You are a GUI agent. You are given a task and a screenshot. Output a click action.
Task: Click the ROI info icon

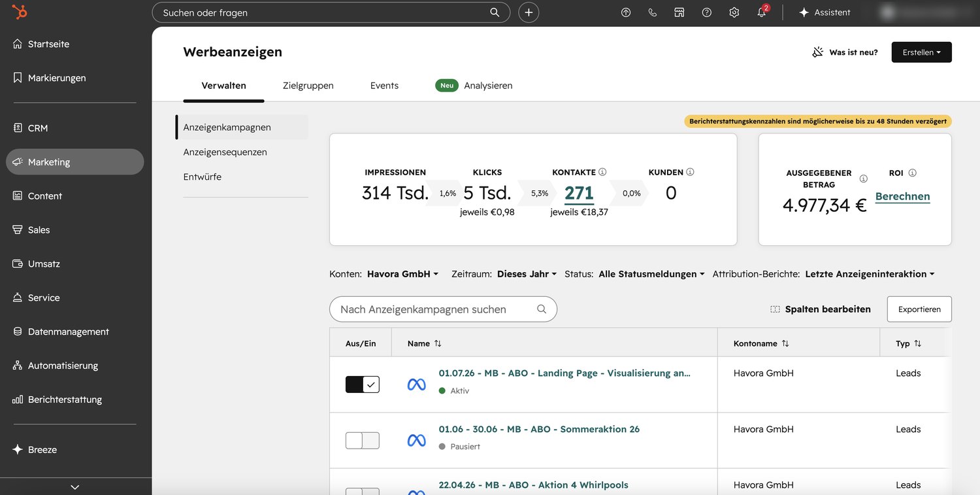(x=912, y=173)
